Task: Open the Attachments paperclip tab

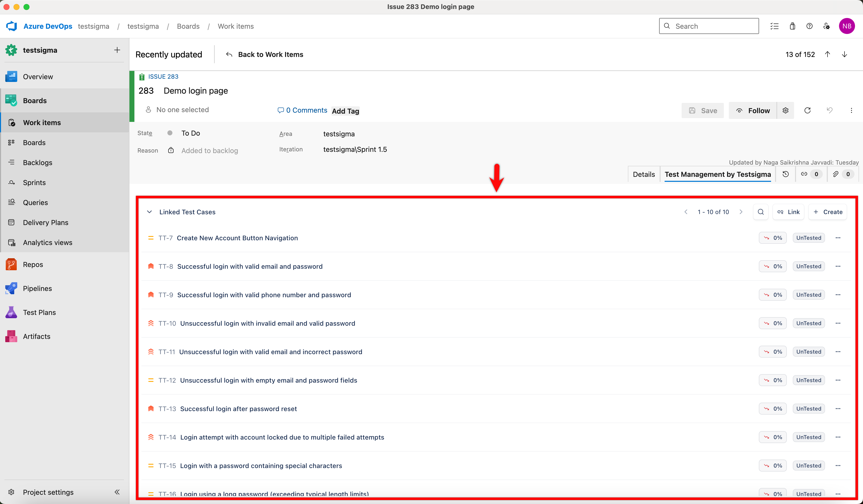Action: pyautogui.click(x=836, y=174)
